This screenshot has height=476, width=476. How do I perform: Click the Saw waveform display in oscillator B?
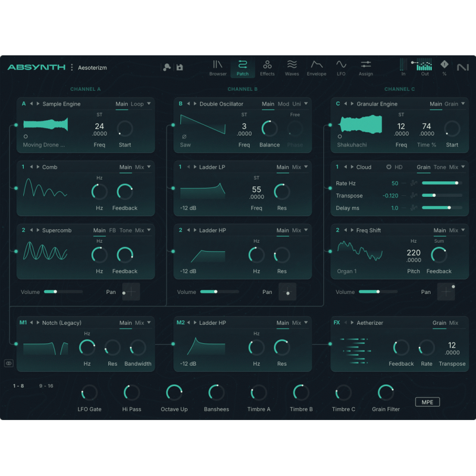pos(203,124)
